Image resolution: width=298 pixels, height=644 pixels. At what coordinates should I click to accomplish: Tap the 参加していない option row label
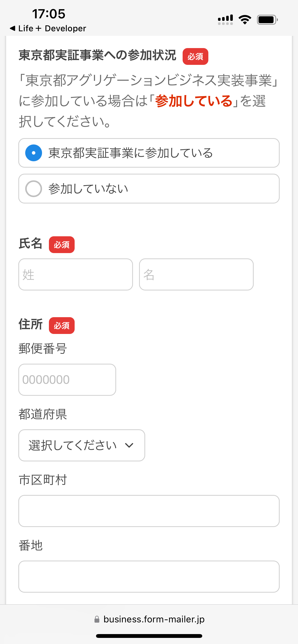click(x=88, y=189)
